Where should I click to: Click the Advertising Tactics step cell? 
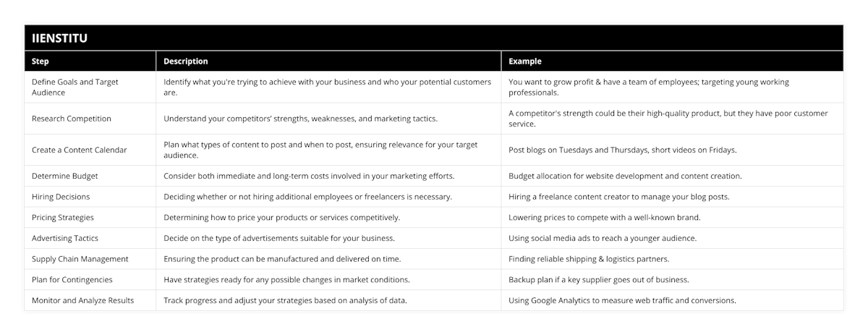65,238
